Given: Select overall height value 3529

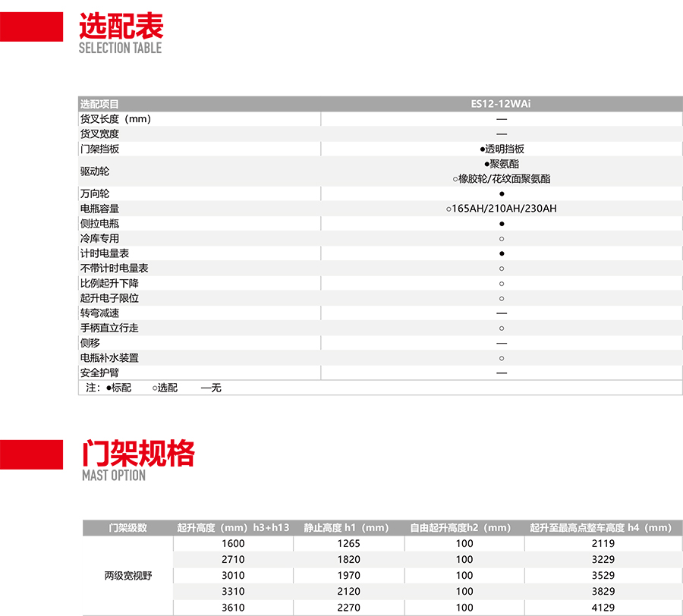Looking at the screenshot, I should (x=603, y=576).
